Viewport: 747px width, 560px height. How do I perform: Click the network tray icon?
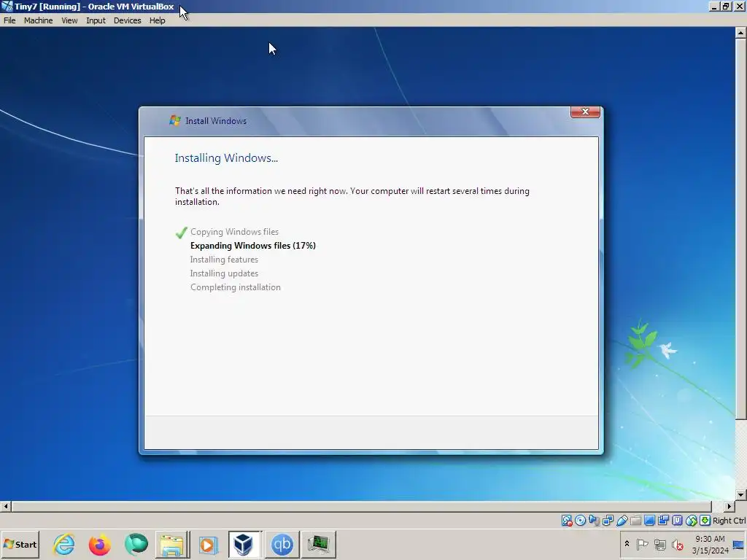click(659, 544)
